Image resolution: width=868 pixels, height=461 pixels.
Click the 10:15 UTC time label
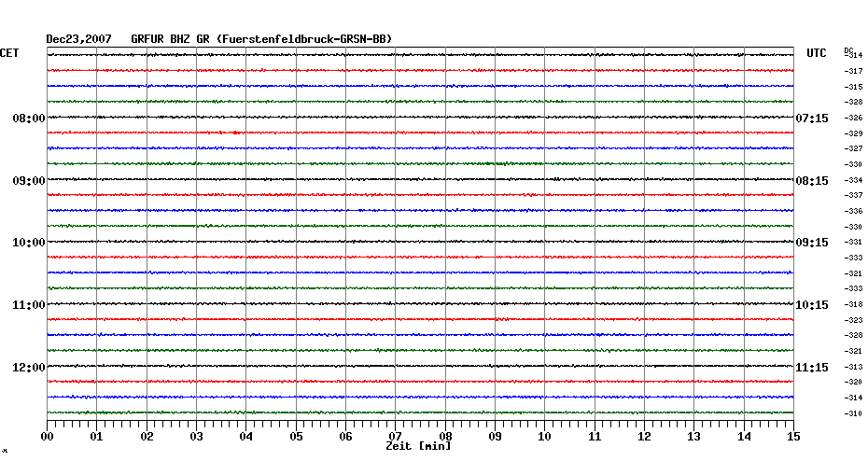click(x=812, y=305)
